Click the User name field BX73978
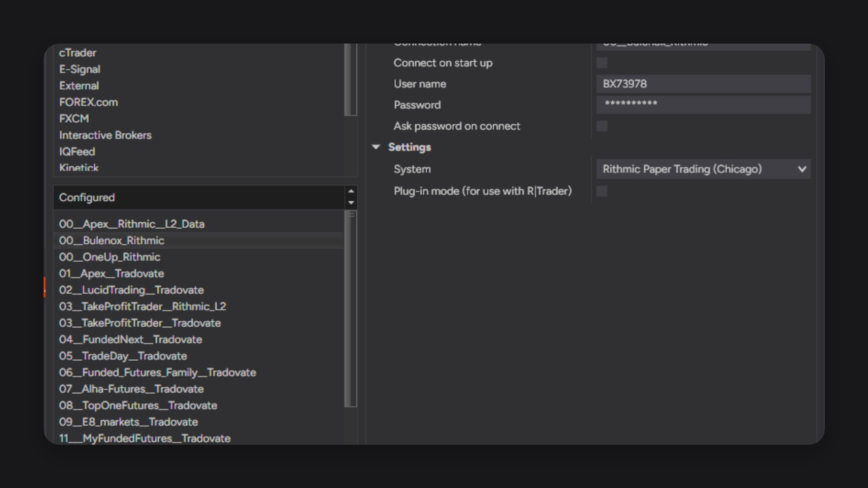 pos(704,84)
